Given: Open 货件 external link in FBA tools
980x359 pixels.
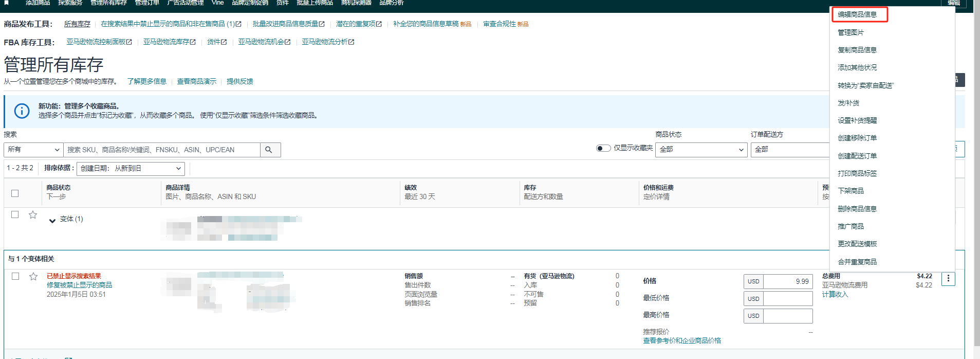Looking at the screenshot, I should click(216, 42).
